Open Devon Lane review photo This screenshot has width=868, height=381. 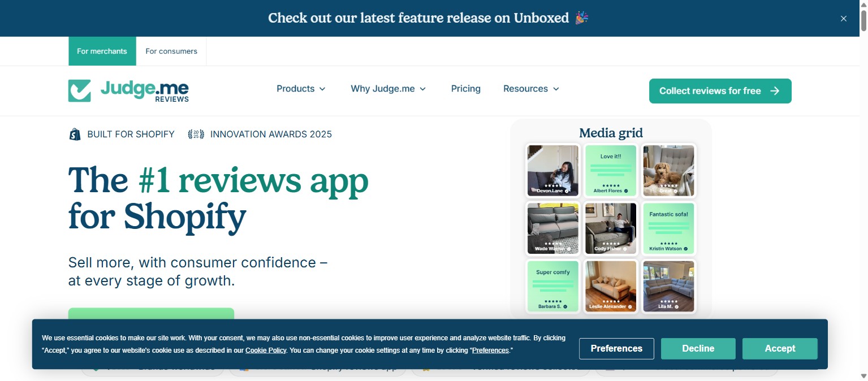coord(553,171)
